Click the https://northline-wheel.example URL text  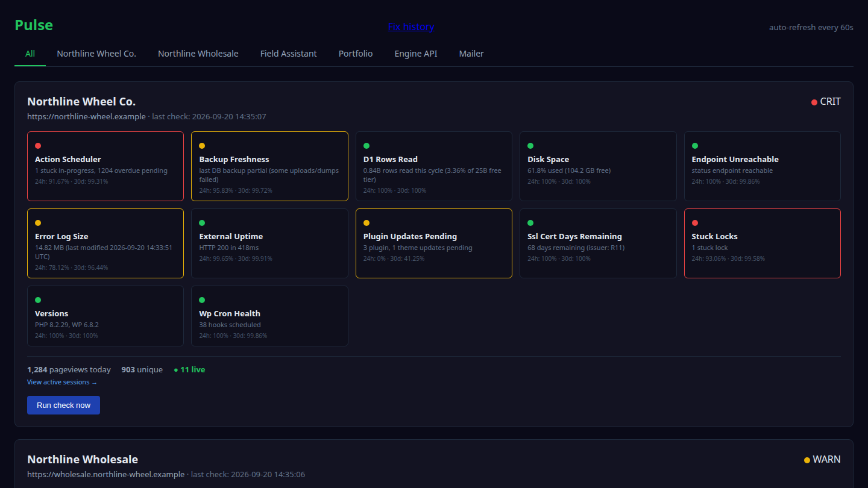click(x=86, y=116)
